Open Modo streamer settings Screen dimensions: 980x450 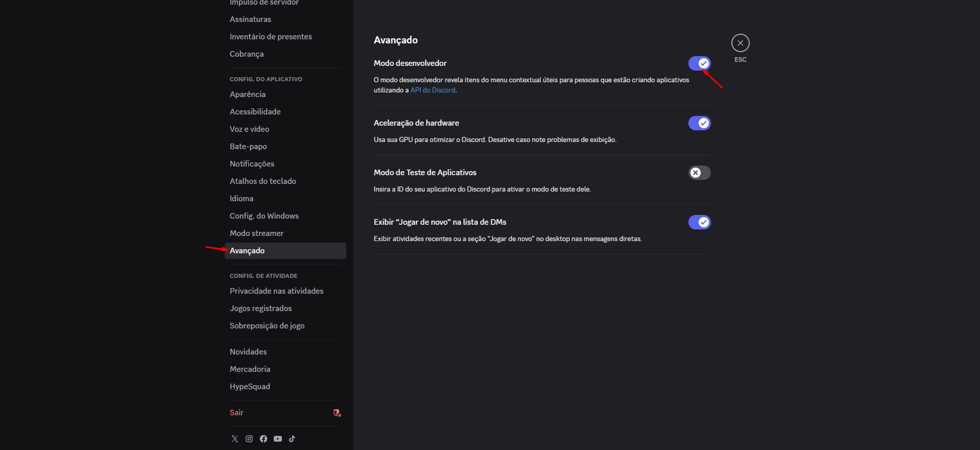(285, 233)
